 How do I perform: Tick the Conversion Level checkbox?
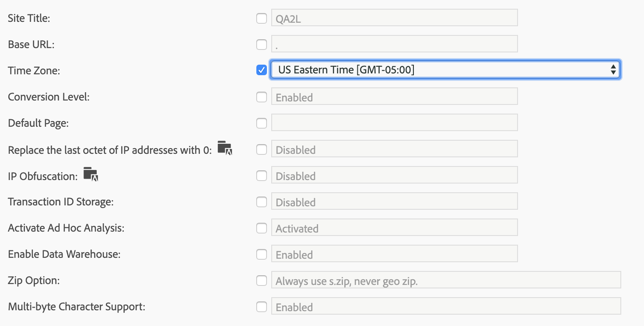click(262, 97)
